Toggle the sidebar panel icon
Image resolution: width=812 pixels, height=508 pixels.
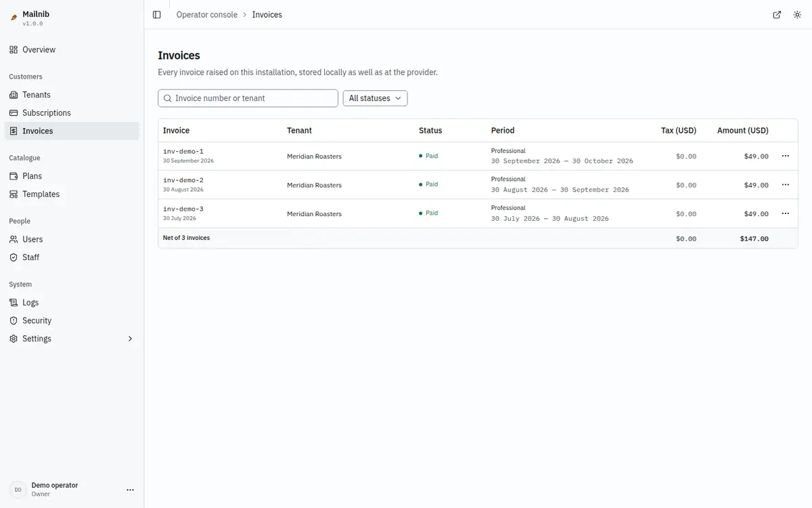pyautogui.click(x=157, y=15)
